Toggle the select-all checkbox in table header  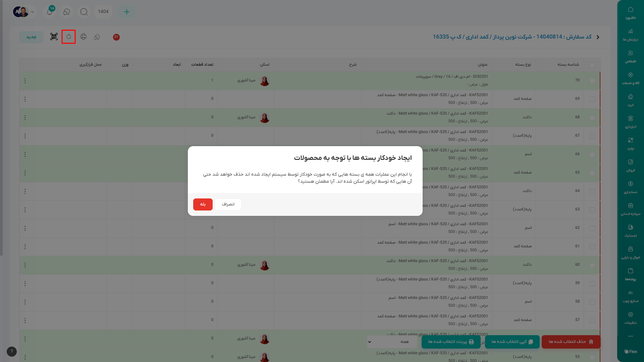(592, 65)
